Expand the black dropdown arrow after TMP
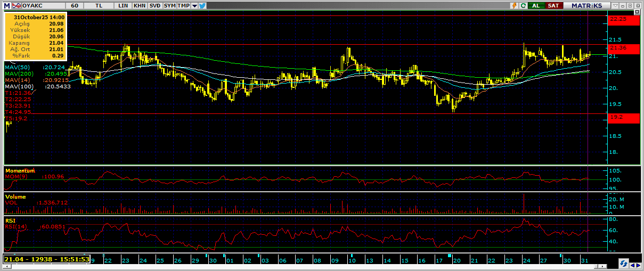This screenshot has height=271, width=644. 194,5
